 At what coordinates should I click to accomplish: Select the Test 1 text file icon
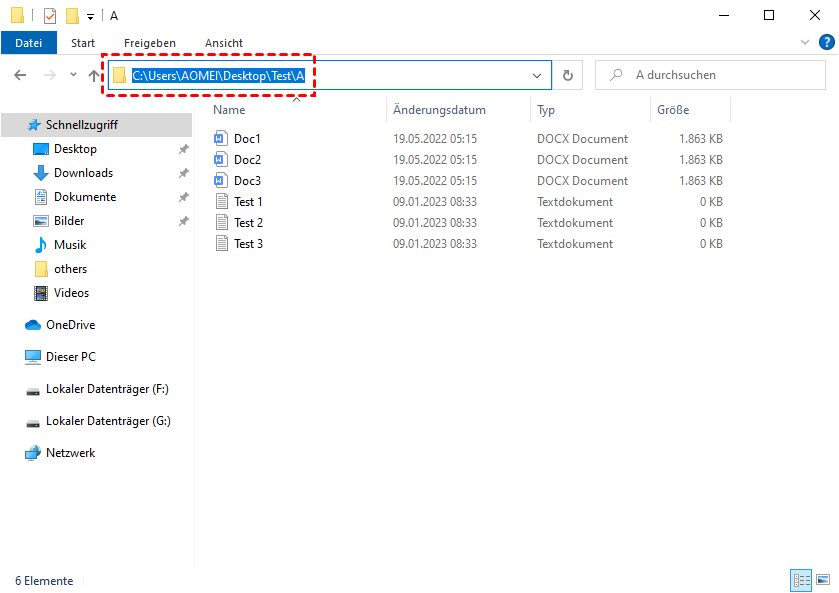coord(222,201)
